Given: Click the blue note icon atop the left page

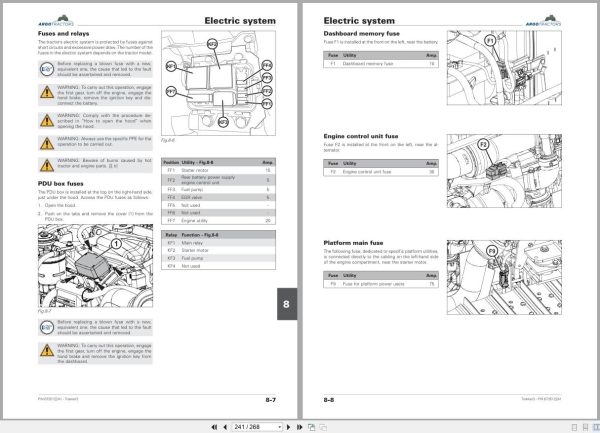Looking at the screenshot, I should pos(47,69).
